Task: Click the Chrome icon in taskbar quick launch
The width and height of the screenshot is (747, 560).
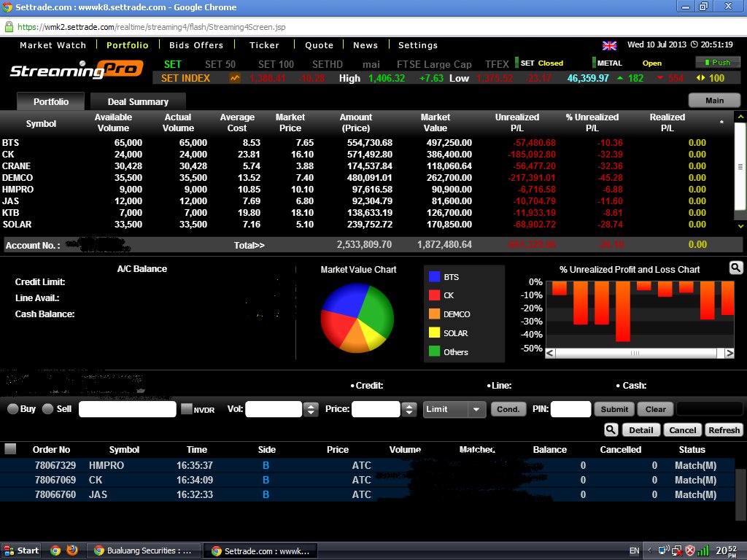Action: click(55, 551)
